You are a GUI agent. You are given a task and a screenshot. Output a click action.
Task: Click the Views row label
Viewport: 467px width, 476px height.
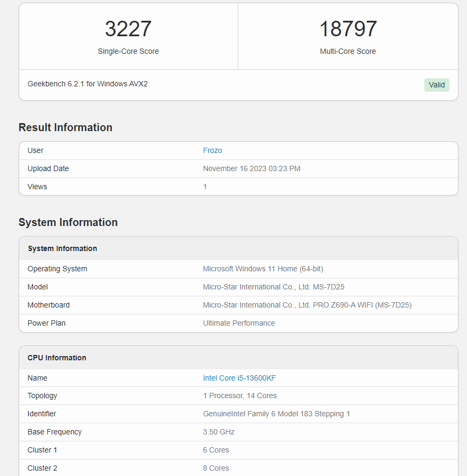pos(37,187)
